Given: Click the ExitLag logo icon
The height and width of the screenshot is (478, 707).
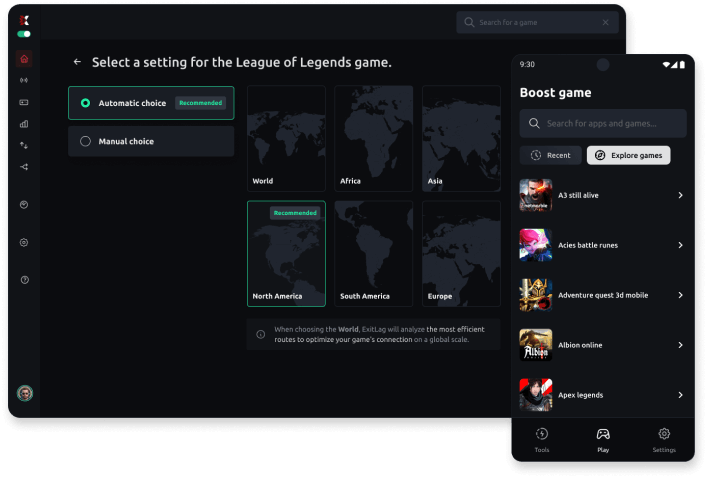Looking at the screenshot, I should (24, 20).
